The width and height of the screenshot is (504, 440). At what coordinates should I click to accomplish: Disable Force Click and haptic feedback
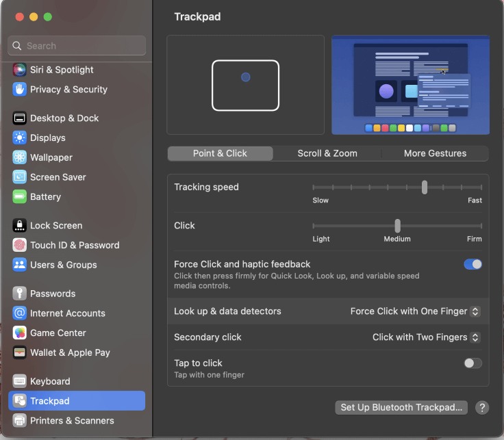(473, 264)
